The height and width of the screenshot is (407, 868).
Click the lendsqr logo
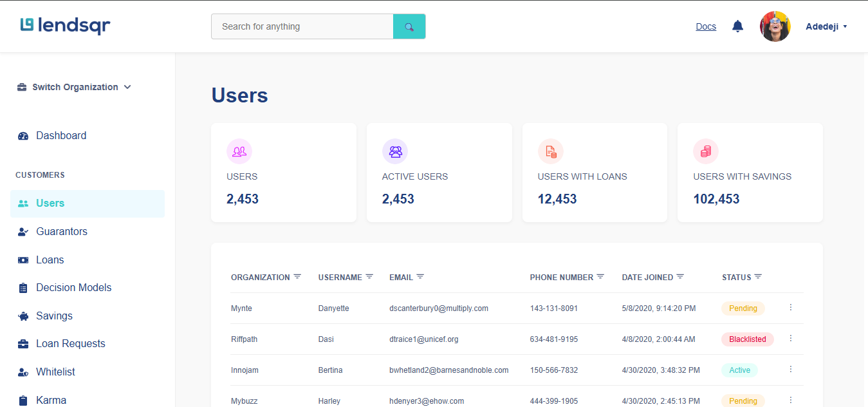(65, 26)
